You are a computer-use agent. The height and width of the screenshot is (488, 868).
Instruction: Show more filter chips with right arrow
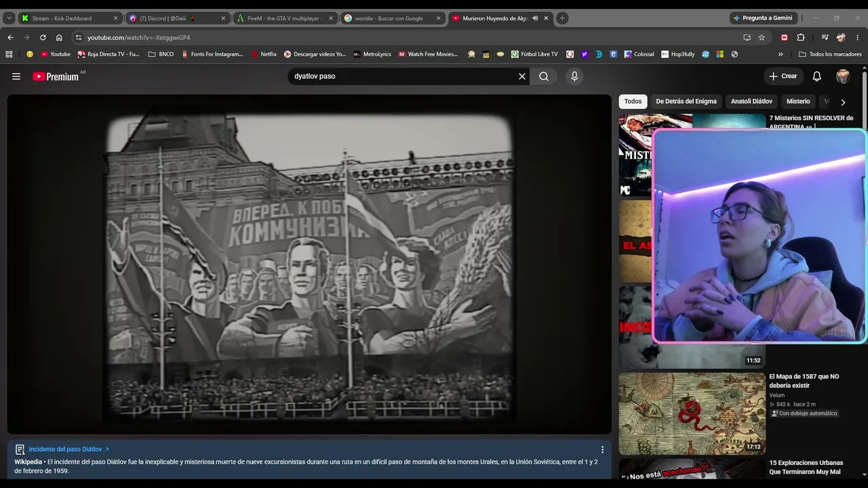[x=843, y=102]
